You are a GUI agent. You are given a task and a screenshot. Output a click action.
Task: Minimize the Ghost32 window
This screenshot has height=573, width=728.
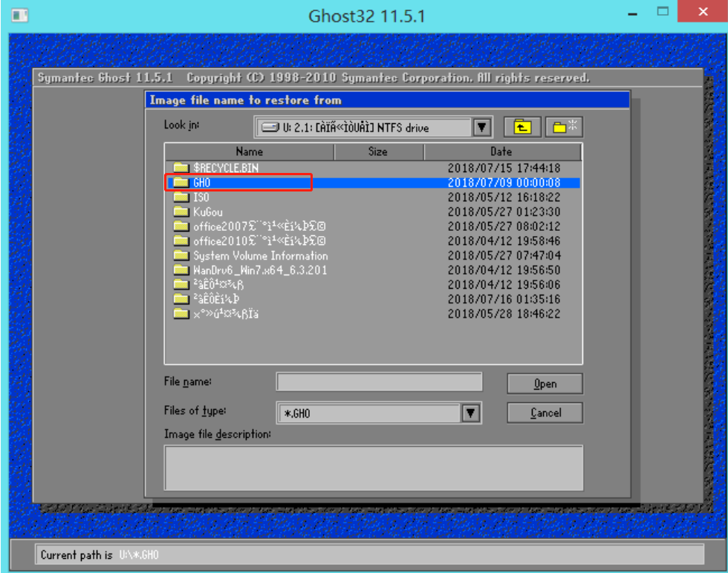[x=632, y=13]
